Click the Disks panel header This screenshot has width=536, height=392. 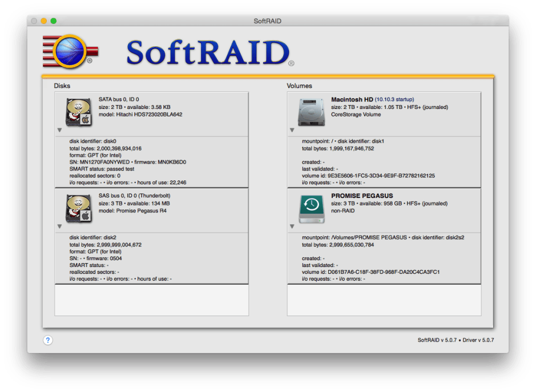pyautogui.click(x=62, y=86)
